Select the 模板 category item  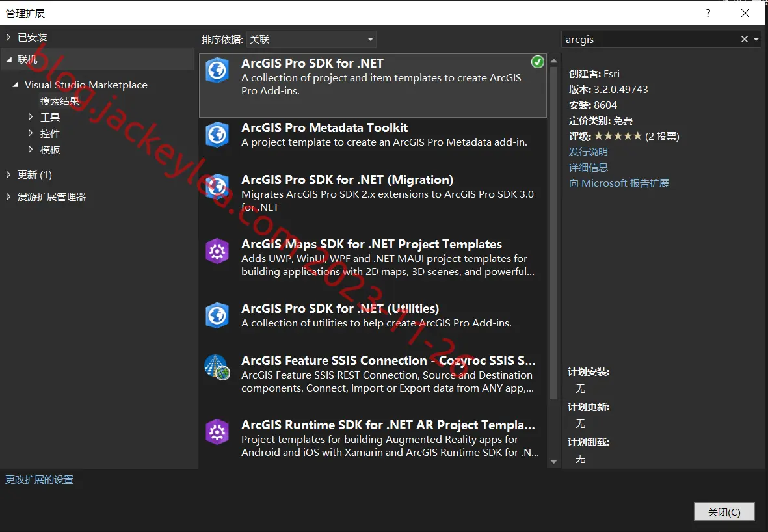pyautogui.click(x=50, y=150)
